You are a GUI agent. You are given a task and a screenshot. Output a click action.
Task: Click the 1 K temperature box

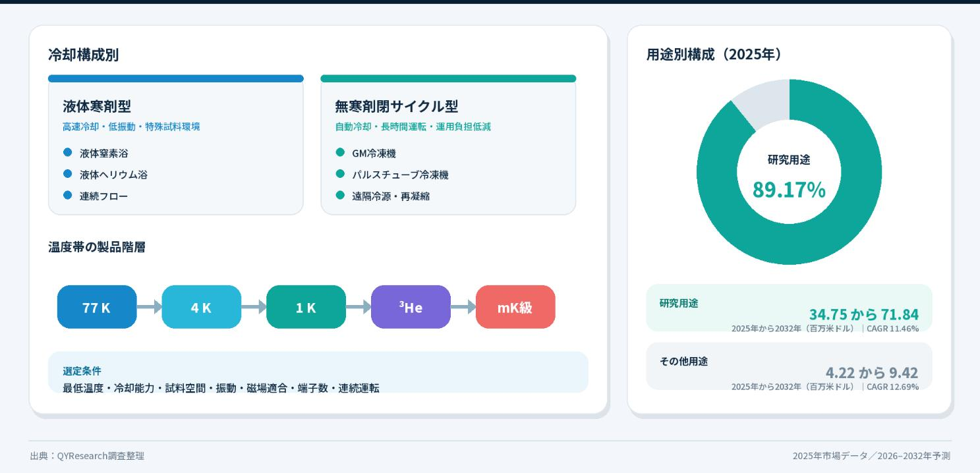point(306,307)
